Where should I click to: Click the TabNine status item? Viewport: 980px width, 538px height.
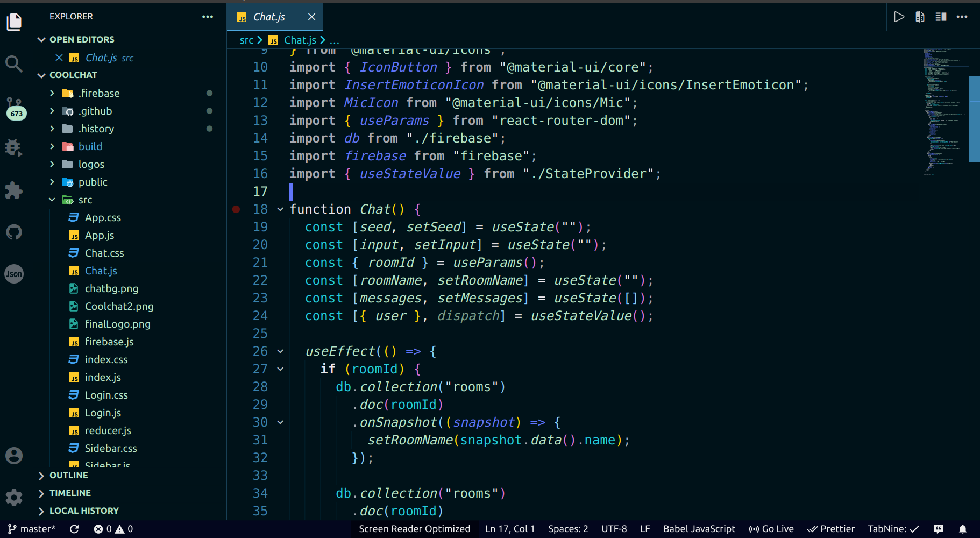pos(893,529)
